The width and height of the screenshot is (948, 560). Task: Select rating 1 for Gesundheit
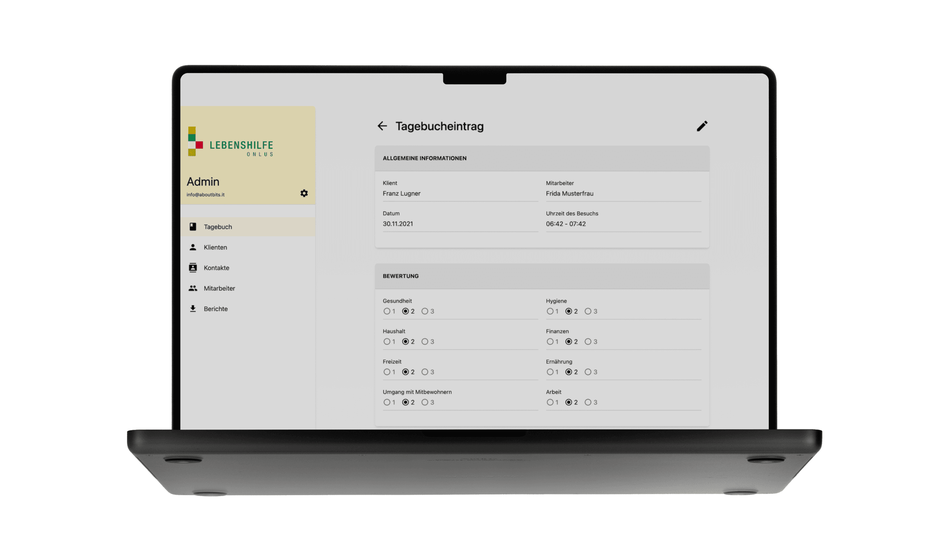pos(387,311)
